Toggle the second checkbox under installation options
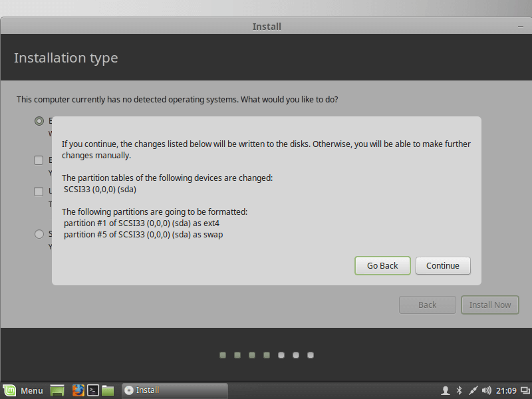Screen dimensions: 532x399 (x=39, y=192)
